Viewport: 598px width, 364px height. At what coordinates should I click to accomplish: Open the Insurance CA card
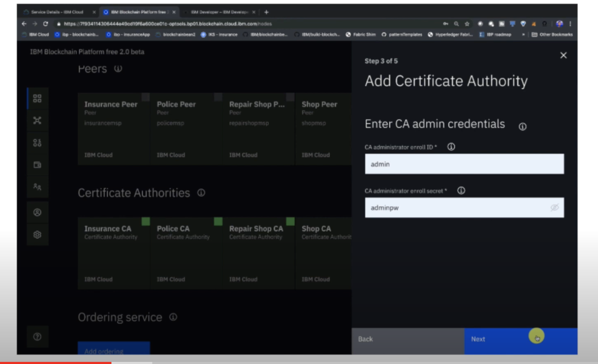tap(114, 253)
